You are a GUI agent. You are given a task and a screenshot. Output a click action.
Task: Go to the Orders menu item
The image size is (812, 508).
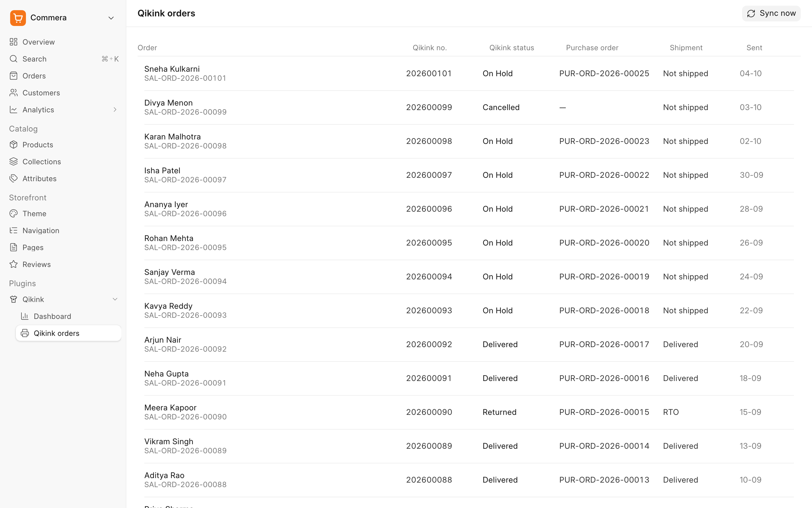click(63, 76)
